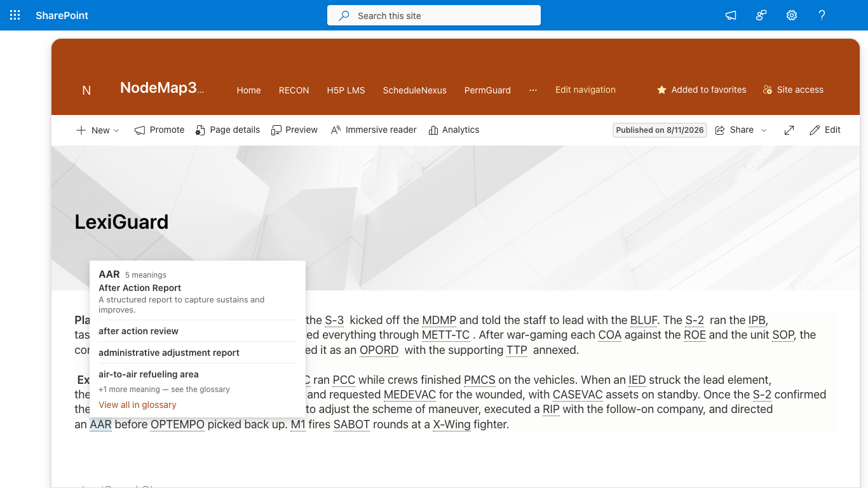Open the ScheduleNexus navigation item
Viewport: 868px width, 488px height.
415,90
